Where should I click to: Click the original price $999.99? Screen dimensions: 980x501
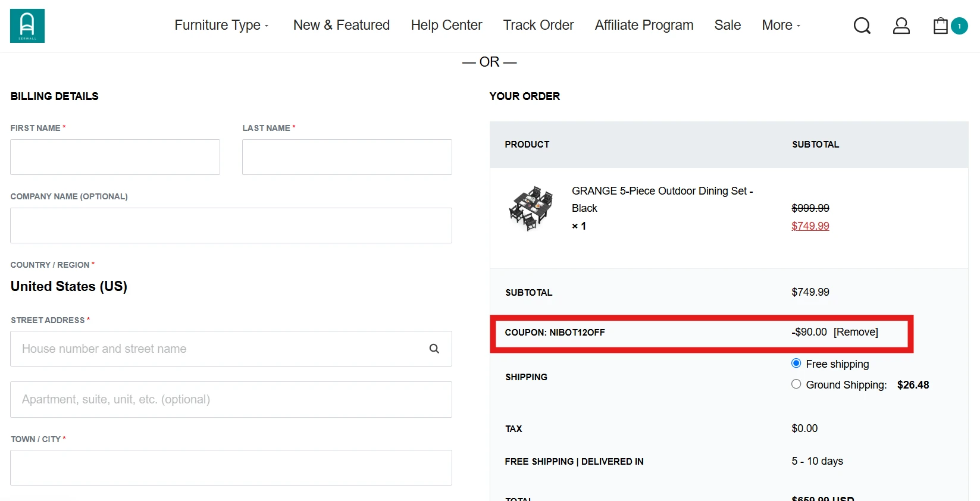click(810, 208)
